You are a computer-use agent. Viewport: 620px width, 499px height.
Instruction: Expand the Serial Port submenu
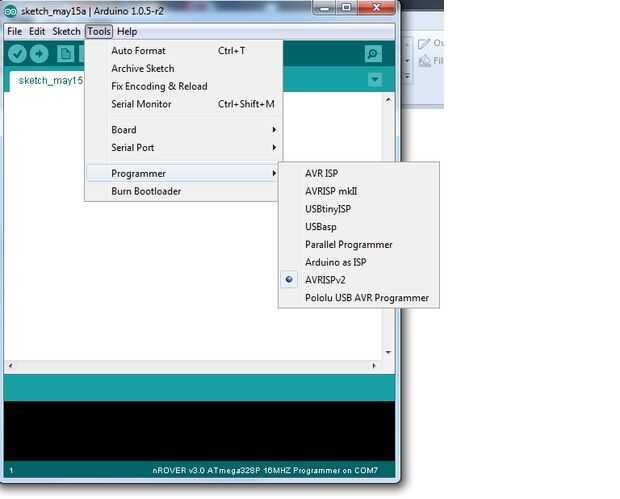pos(184,147)
